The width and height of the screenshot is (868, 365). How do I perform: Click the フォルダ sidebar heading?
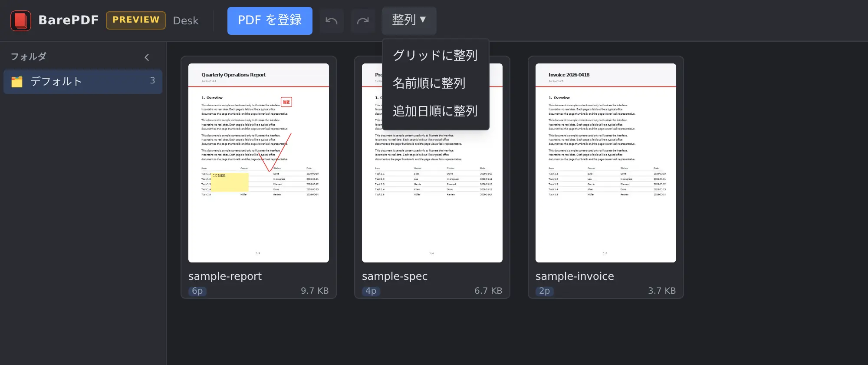coord(28,57)
